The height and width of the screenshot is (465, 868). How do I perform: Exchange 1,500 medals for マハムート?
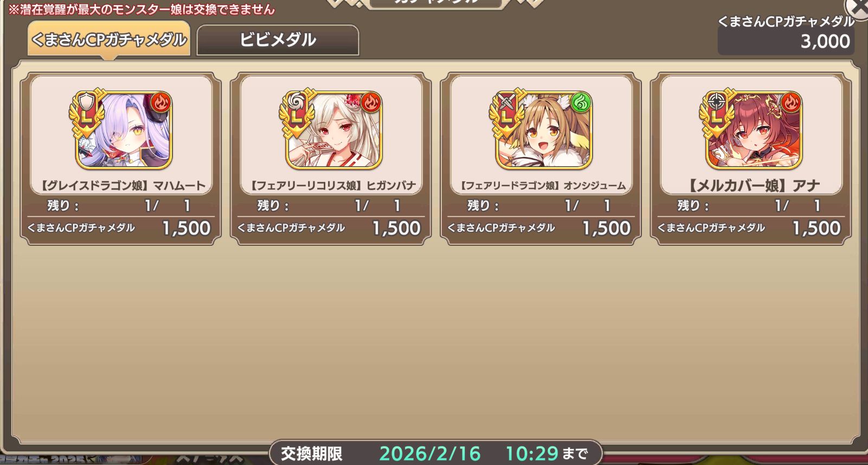[x=120, y=228]
